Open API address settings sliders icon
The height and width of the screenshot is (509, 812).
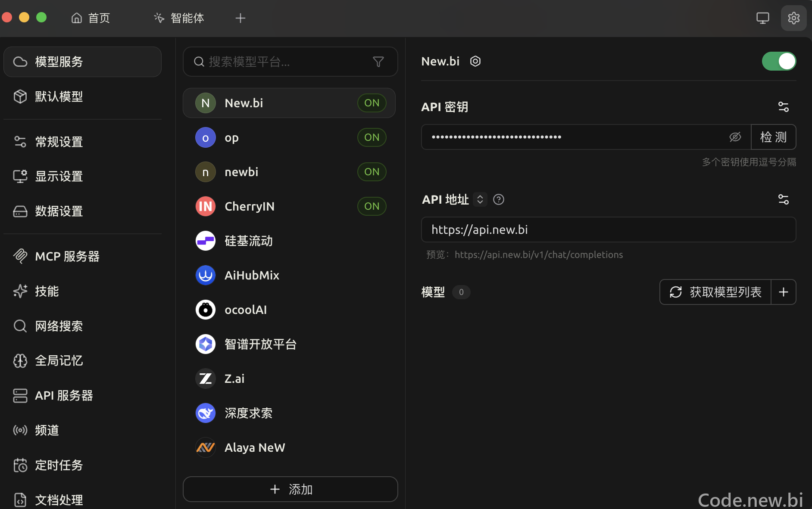(783, 199)
